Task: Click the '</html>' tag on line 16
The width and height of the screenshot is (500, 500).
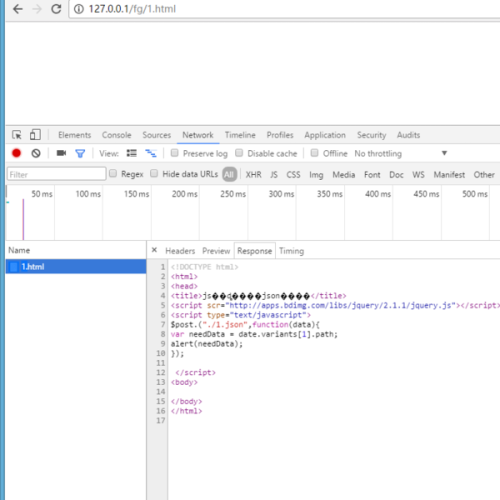Action: pyautogui.click(x=186, y=411)
